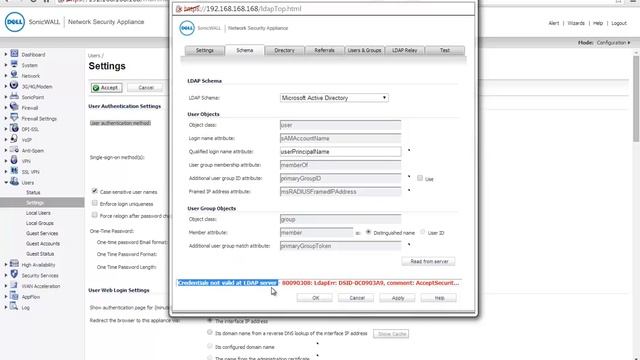
Task: Click the Dell logo in LDAP popup
Action: coord(187,28)
